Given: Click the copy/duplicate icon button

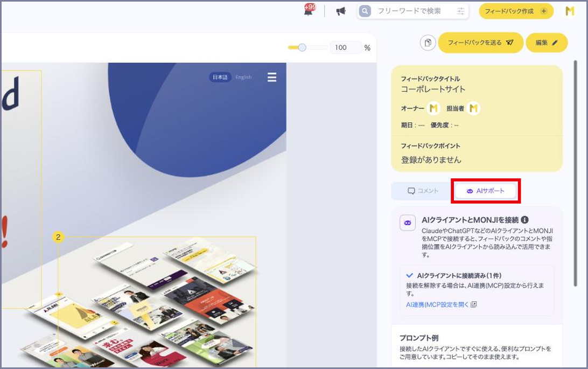Looking at the screenshot, I should (x=428, y=43).
